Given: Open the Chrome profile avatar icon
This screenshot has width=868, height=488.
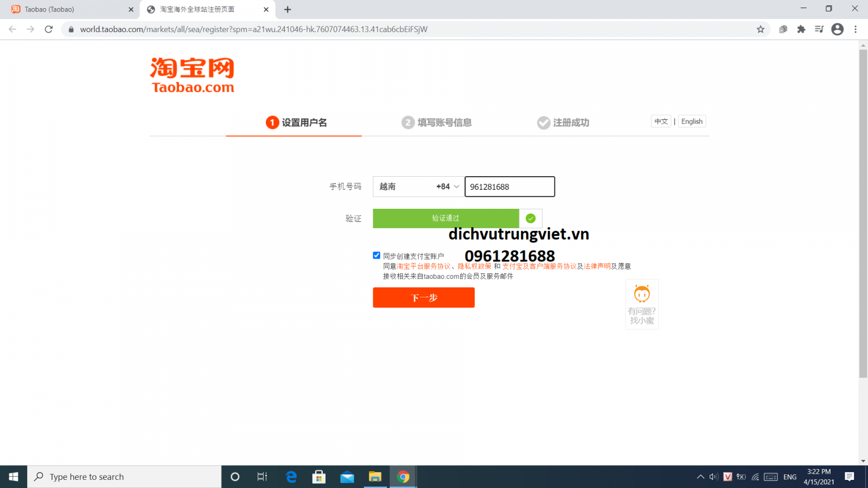Looking at the screenshot, I should pyautogui.click(x=837, y=29).
